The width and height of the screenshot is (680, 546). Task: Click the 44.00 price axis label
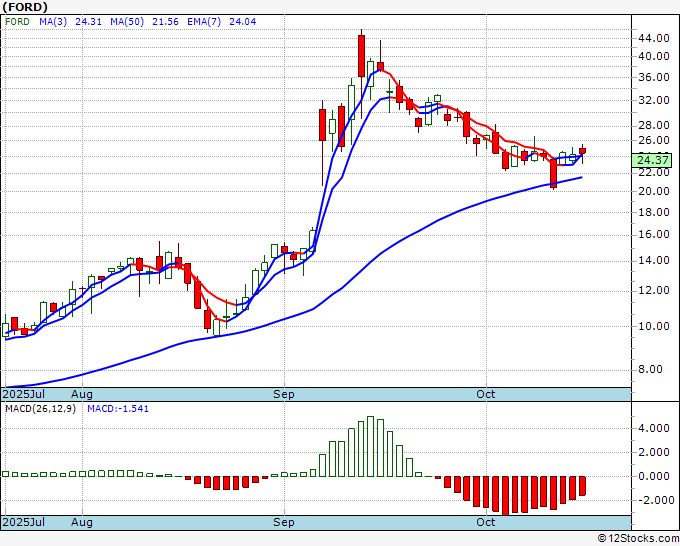653,38
